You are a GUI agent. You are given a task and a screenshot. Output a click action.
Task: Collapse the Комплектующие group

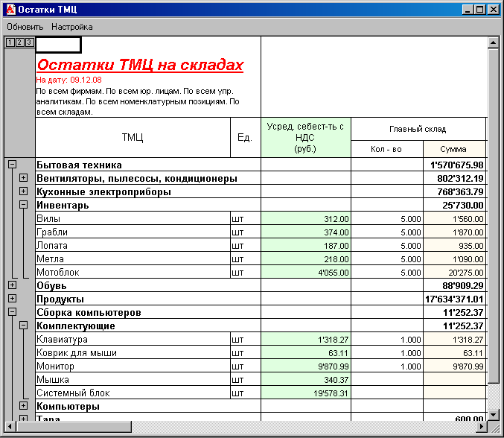(23, 326)
